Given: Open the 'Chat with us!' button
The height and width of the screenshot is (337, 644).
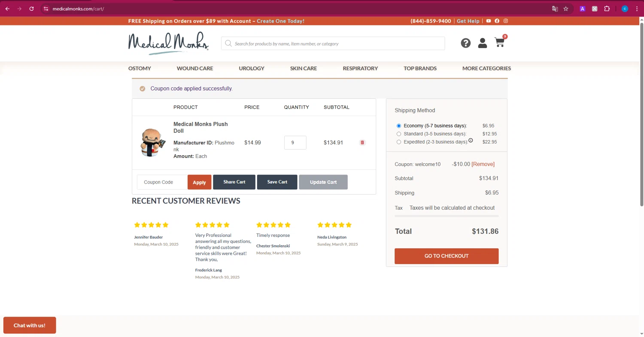Looking at the screenshot, I should pyautogui.click(x=30, y=325).
